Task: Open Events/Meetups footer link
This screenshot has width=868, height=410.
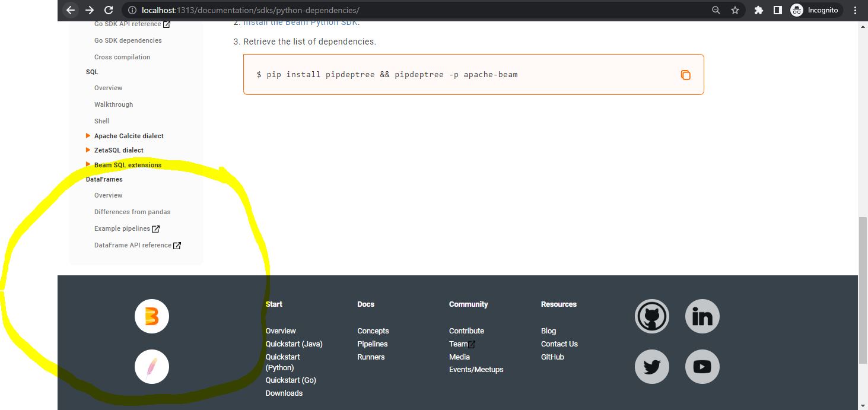Action: [x=476, y=370]
